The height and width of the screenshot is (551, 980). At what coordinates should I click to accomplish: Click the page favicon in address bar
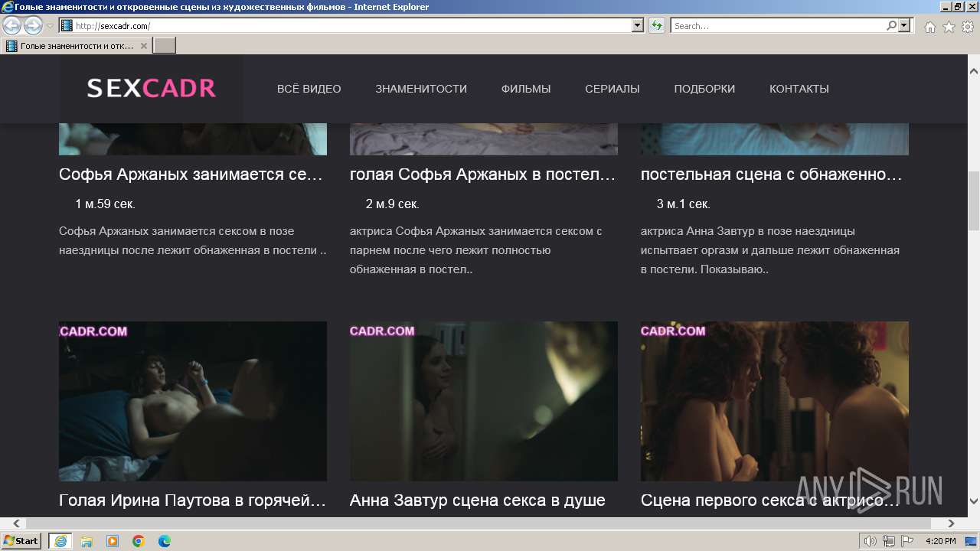point(67,25)
